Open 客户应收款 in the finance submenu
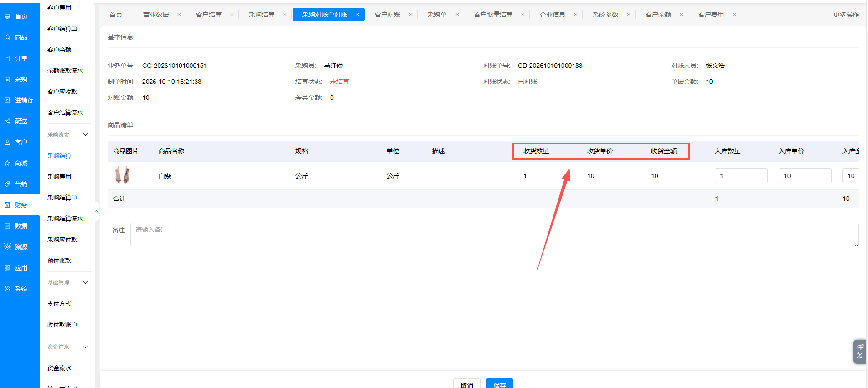The height and width of the screenshot is (388, 868). point(62,92)
